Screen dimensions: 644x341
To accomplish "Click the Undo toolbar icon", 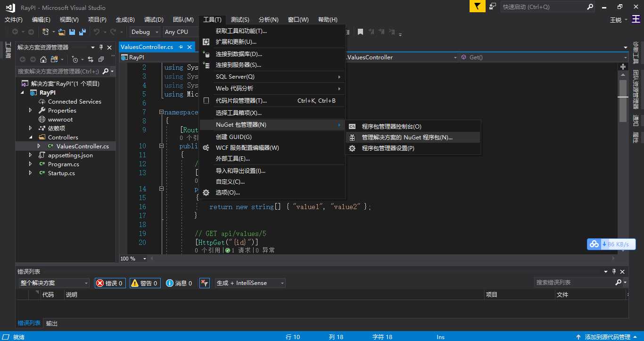I will pyautogui.click(x=96, y=32).
